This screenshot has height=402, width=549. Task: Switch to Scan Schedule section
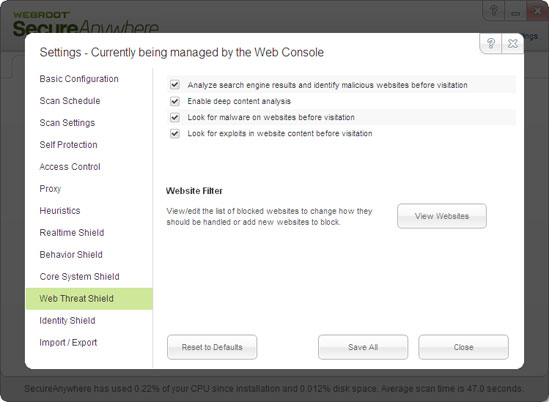[x=70, y=101]
